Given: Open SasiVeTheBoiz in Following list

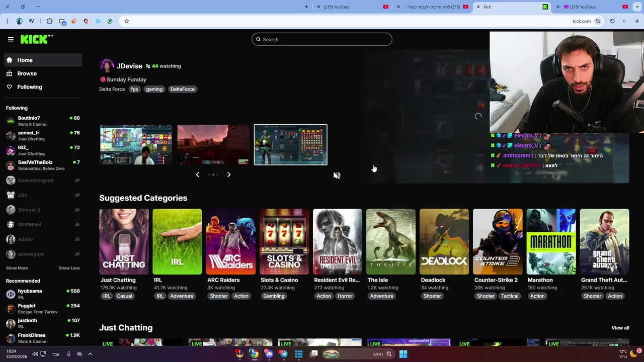Looking at the screenshot, I should pyautogui.click(x=43, y=165).
